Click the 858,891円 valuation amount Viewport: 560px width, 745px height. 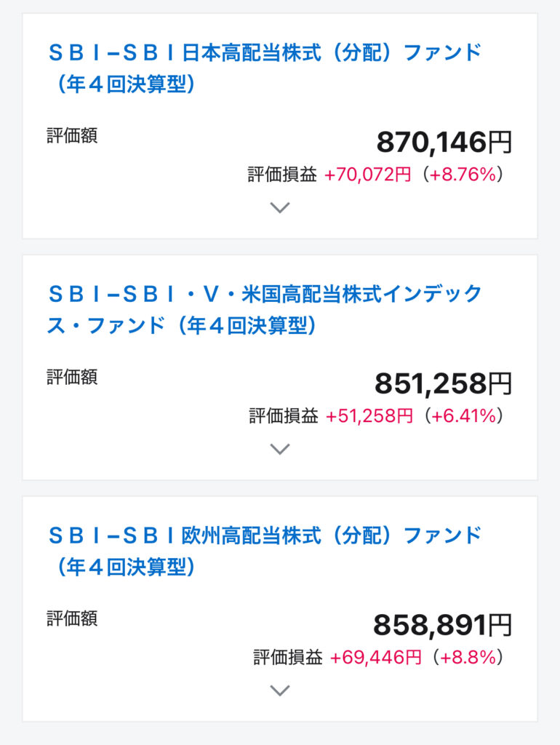click(x=443, y=625)
